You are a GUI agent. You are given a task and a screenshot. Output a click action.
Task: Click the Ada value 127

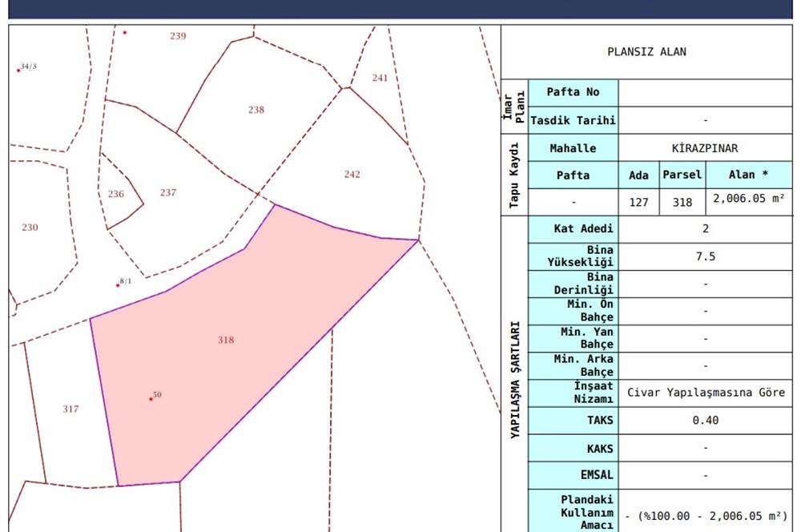click(638, 202)
